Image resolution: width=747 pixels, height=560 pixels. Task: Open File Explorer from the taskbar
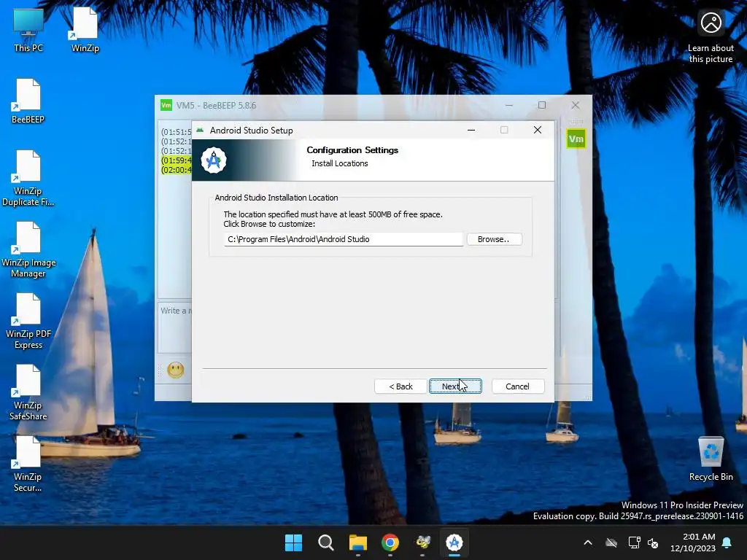point(357,542)
